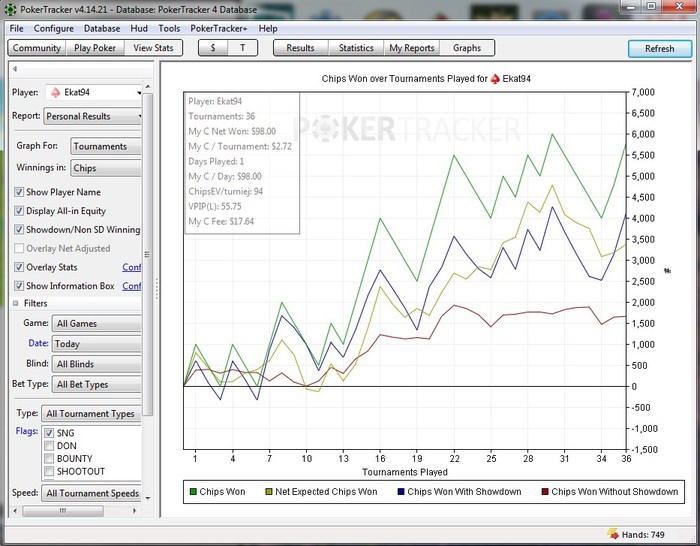Open the Speed All Tournament Speeds dropdown
This screenshot has height=546, width=700.
click(x=92, y=493)
